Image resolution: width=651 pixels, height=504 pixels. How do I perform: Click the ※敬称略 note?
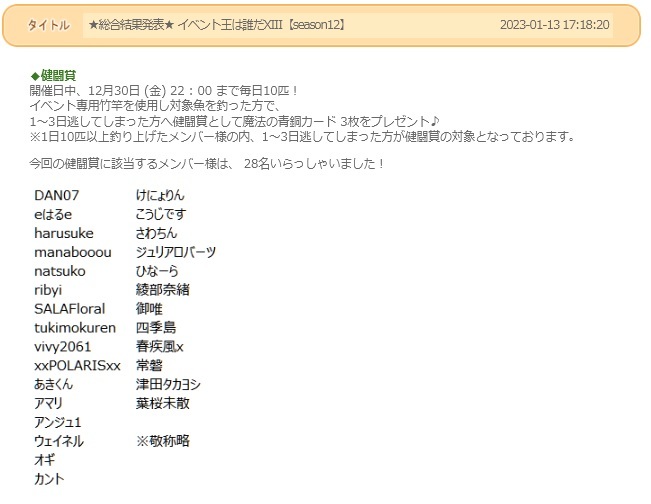[163, 441]
